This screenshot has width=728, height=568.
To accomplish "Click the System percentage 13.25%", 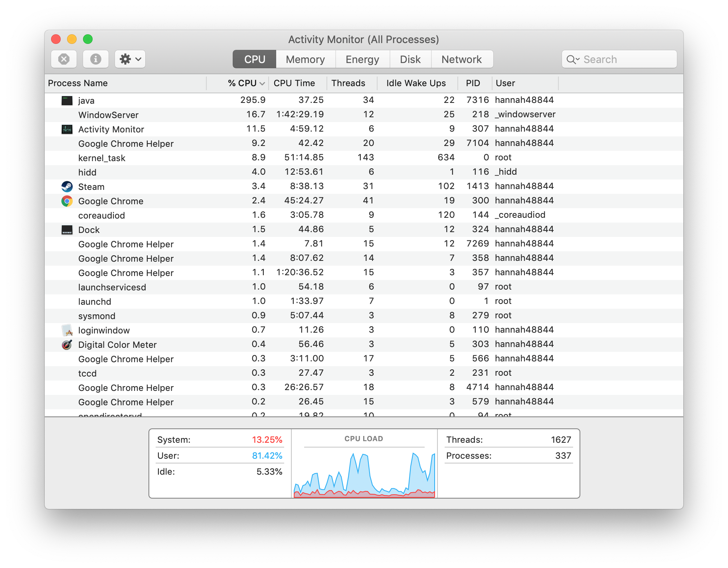I will click(267, 440).
